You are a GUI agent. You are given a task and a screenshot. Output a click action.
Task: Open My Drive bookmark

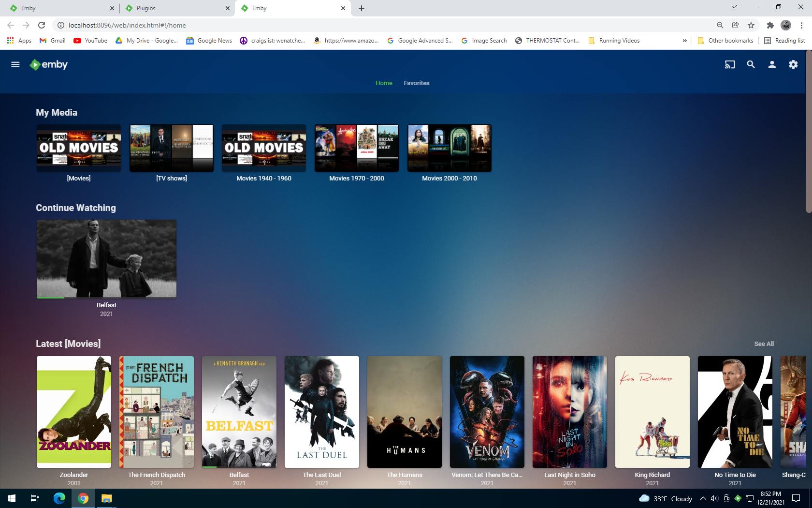point(147,41)
